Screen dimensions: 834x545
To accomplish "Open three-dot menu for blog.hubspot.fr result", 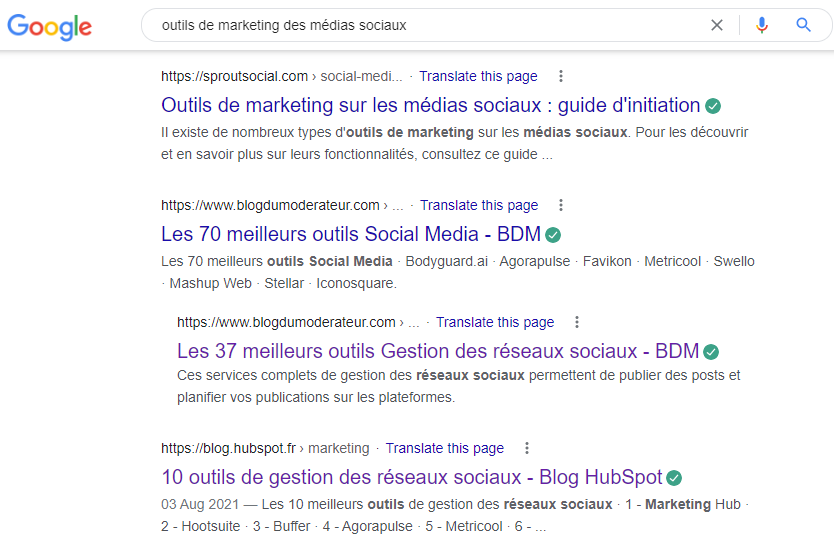I will (x=527, y=448).
